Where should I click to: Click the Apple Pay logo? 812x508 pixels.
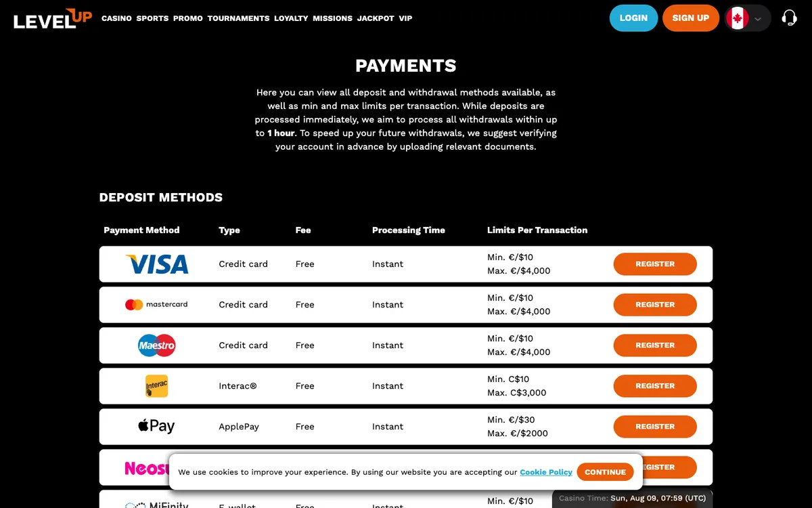click(x=156, y=426)
